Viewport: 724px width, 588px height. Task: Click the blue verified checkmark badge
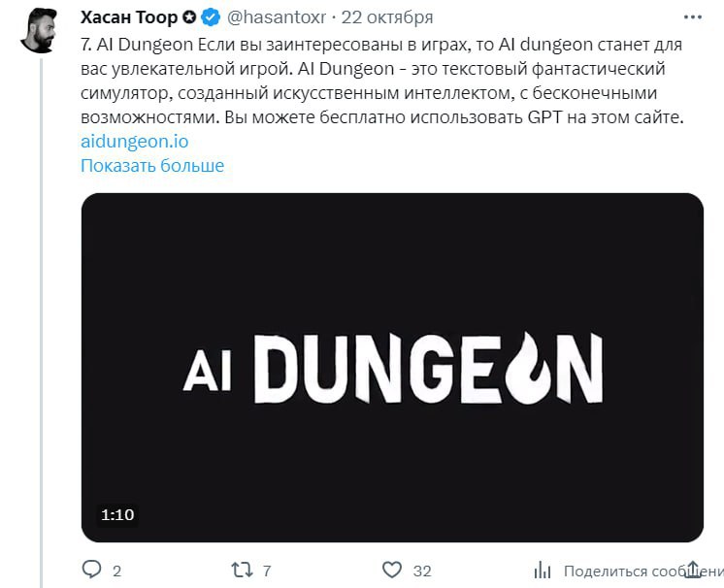(211, 17)
